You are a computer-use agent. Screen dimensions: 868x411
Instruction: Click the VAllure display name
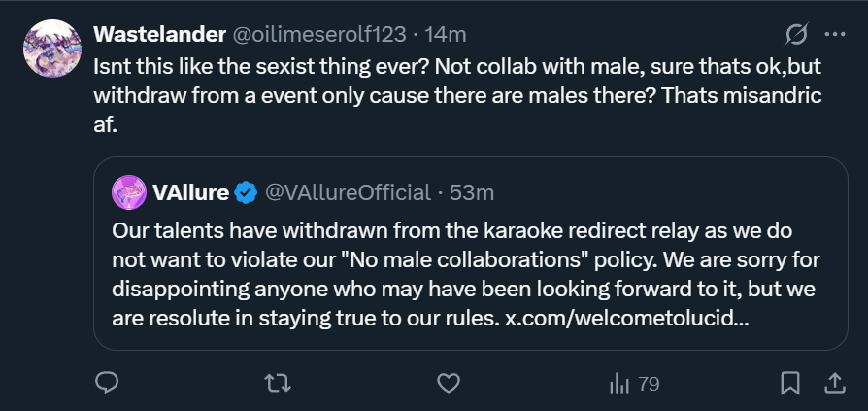(190, 192)
